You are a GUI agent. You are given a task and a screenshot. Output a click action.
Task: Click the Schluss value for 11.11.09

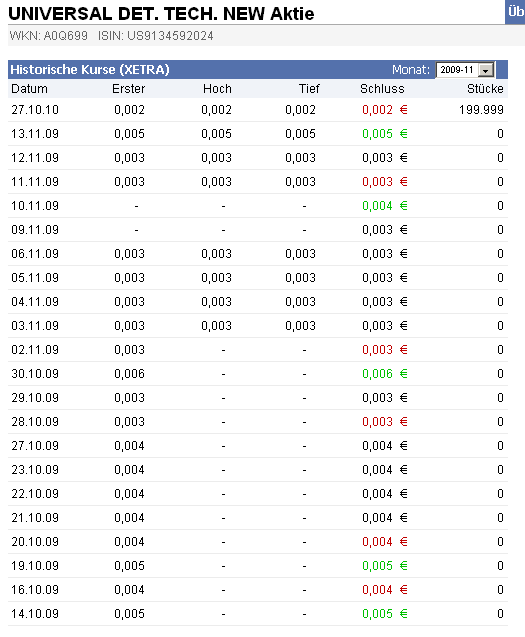[x=385, y=182]
